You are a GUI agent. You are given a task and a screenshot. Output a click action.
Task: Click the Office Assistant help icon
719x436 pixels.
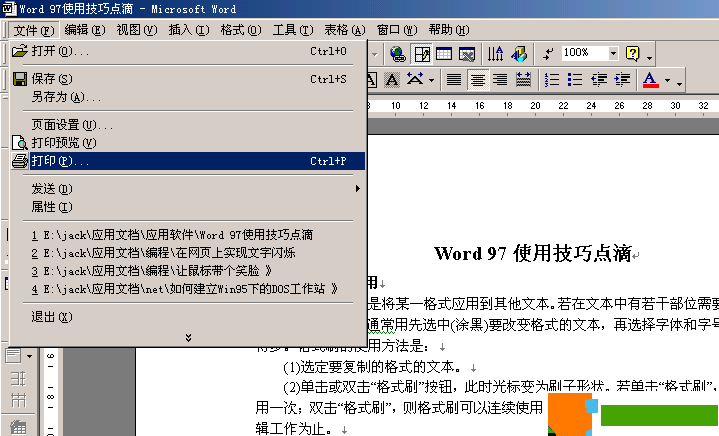point(633,54)
